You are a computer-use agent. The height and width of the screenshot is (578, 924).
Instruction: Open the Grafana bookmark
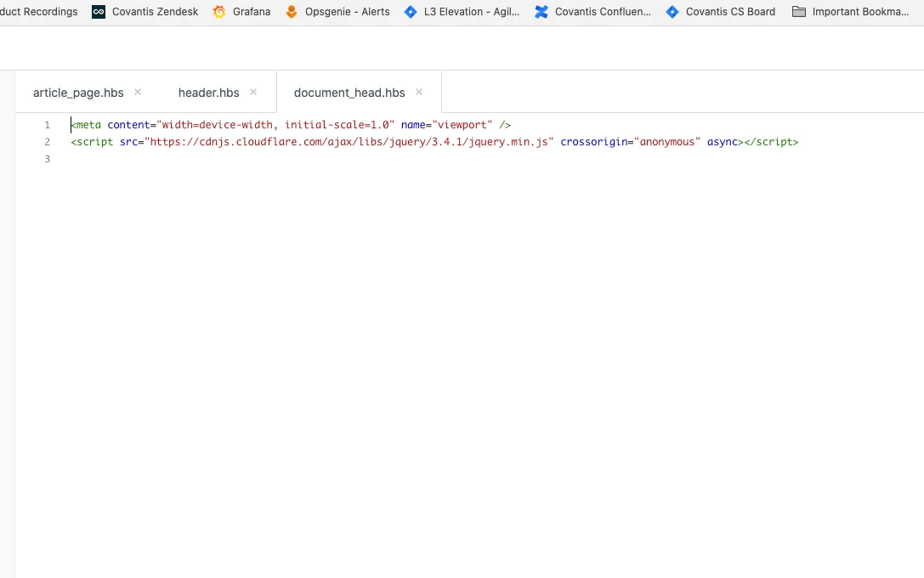[241, 12]
